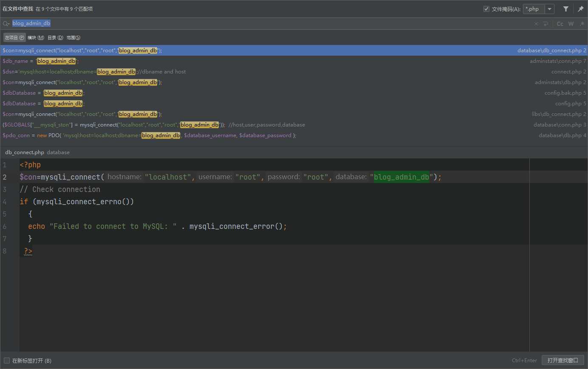Click $con variable in preview line 2
This screenshot has height=369, width=588.
coord(28,177)
